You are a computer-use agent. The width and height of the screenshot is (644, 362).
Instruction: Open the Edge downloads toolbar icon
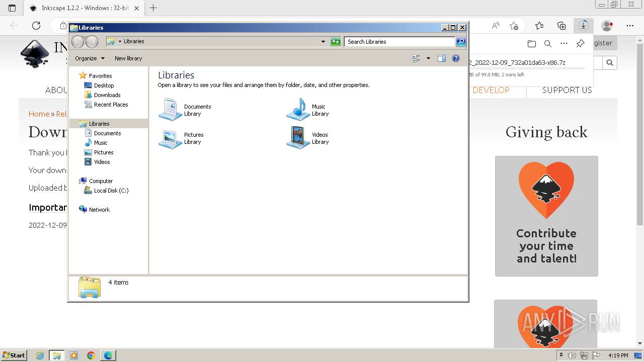(584, 26)
